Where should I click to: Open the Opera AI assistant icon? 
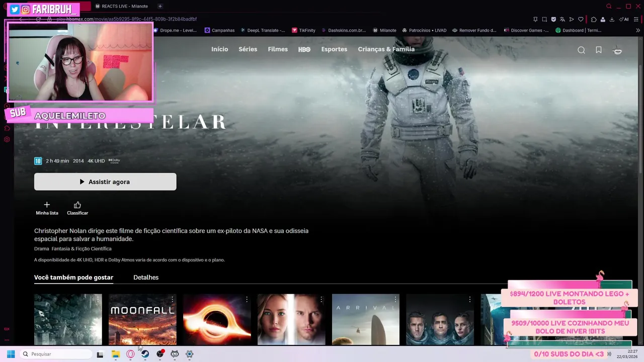coord(624,19)
